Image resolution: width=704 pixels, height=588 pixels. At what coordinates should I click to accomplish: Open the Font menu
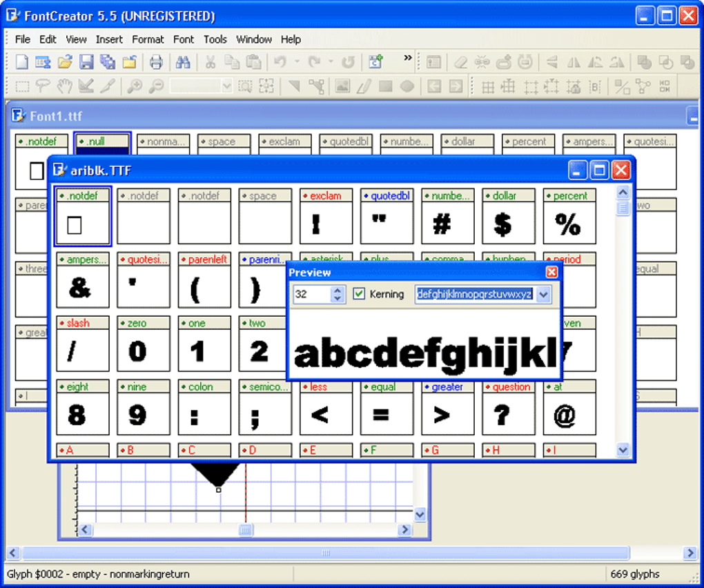coord(184,39)
